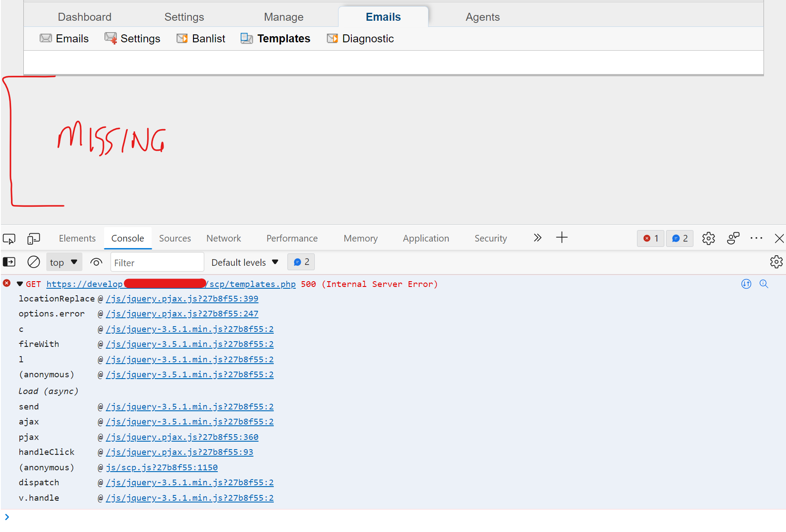Viewport: 786px width, 532px height.
Task: Follow the scp/templates.php error link
Action: click(x=251, y=284)
